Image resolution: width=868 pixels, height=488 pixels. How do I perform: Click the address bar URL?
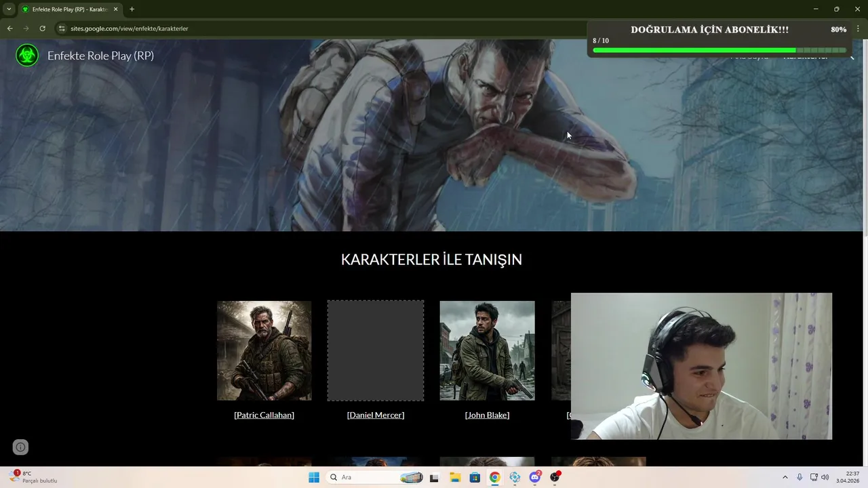[x=130, y=28]
